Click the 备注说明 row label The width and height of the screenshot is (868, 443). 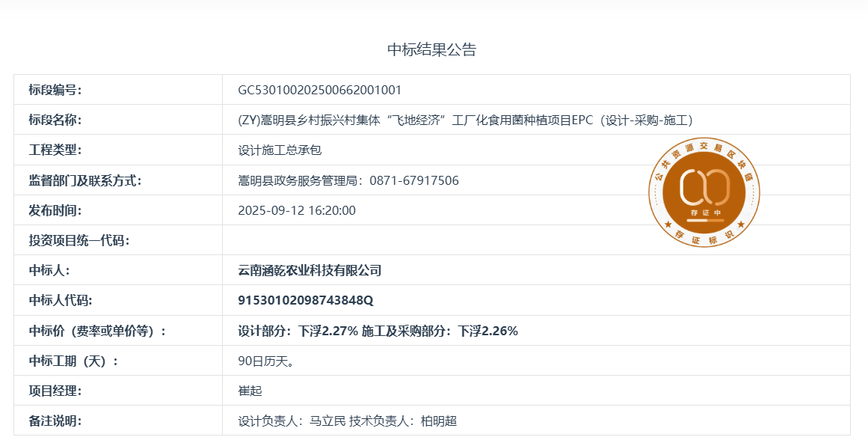pyautogui.click(x=55, y=421)
